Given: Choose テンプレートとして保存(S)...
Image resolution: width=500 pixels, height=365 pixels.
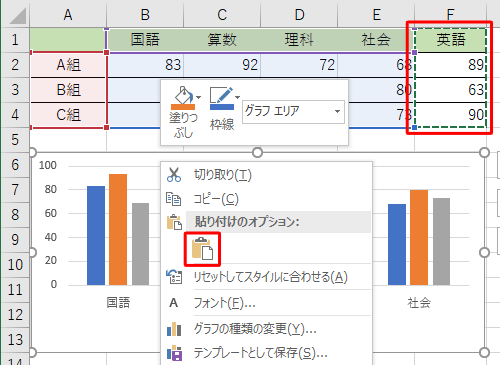Looking at the screenshot, I should point(266,353).
